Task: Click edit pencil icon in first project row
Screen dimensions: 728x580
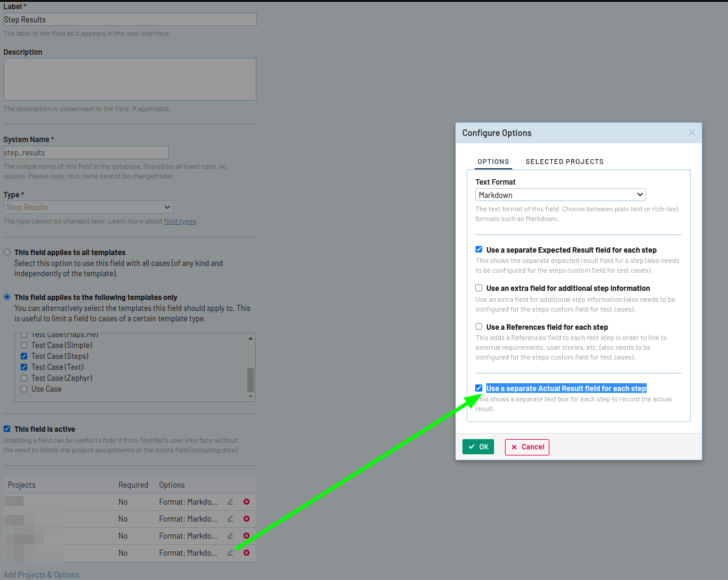Action: pos(230,502)
